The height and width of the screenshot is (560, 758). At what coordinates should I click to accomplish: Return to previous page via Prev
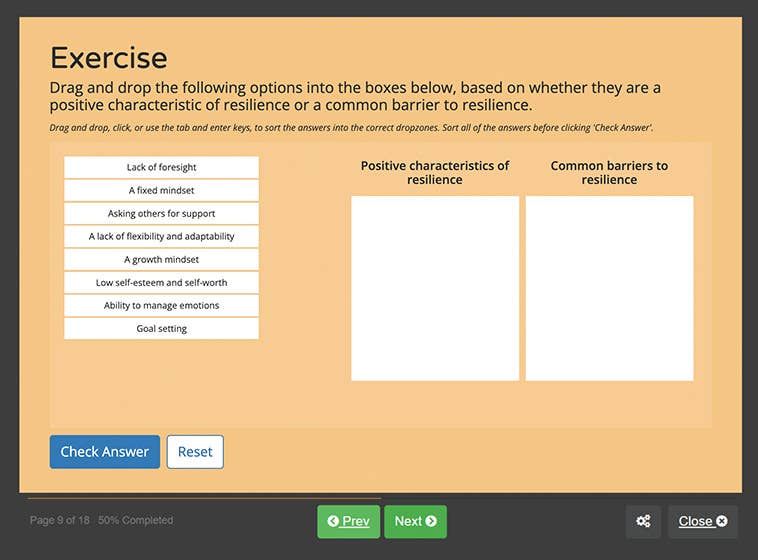348,521
